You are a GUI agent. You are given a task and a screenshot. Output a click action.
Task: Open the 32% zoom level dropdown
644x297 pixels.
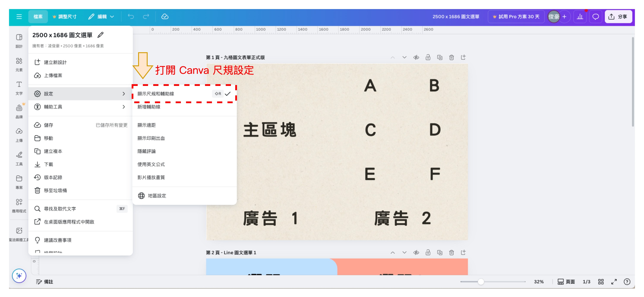[539, 282]
